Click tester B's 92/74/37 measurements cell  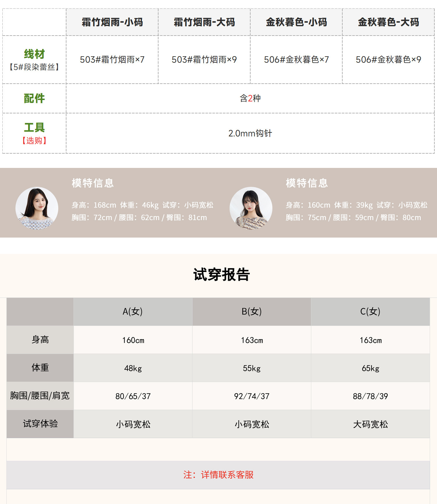251,396
